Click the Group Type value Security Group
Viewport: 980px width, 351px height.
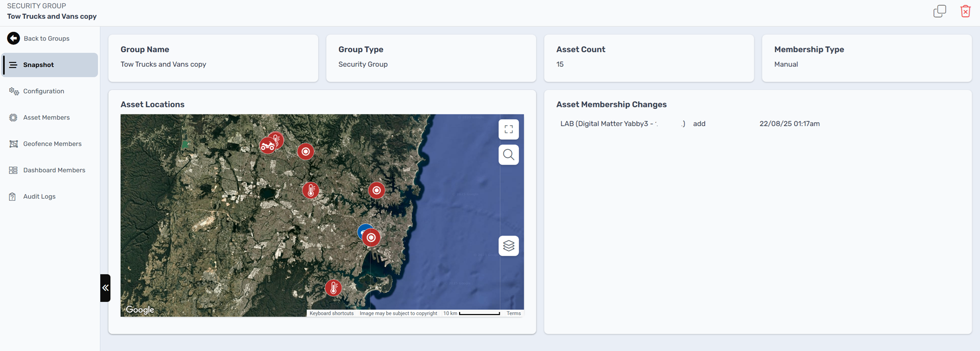click(363, 64)
